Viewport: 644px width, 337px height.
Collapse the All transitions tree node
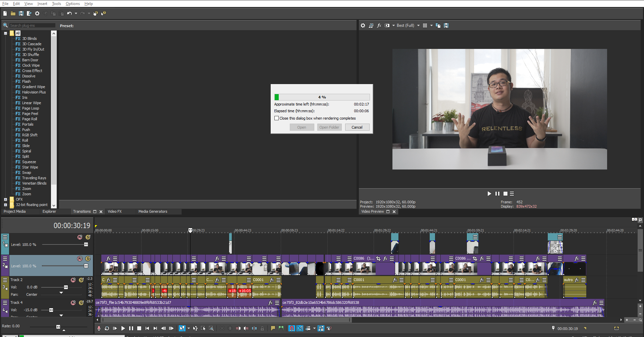(x=5, y=33)
